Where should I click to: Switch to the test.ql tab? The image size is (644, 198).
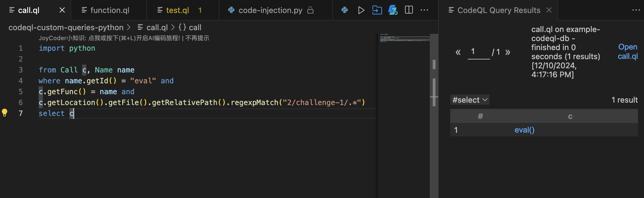(177, 10)
